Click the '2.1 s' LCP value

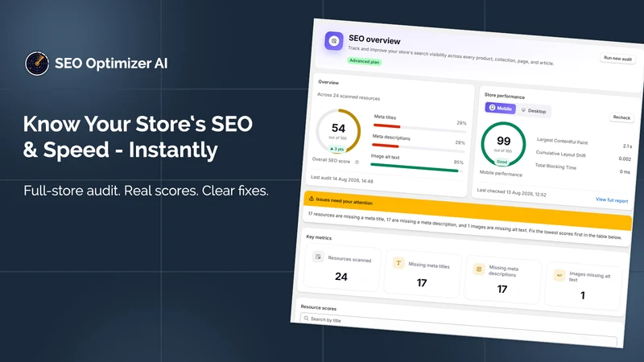(x=627, y=146)
